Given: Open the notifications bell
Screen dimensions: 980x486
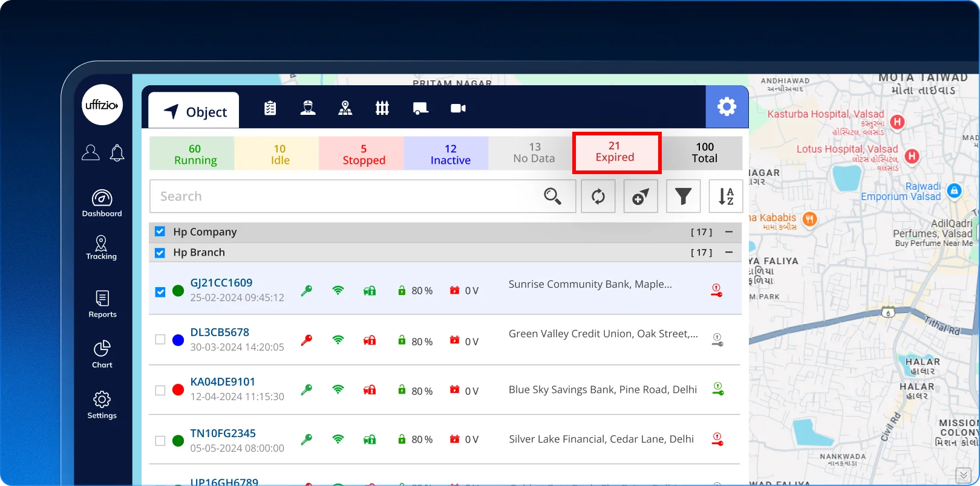Looking at the screenshot, I should (x=117, y=153).
